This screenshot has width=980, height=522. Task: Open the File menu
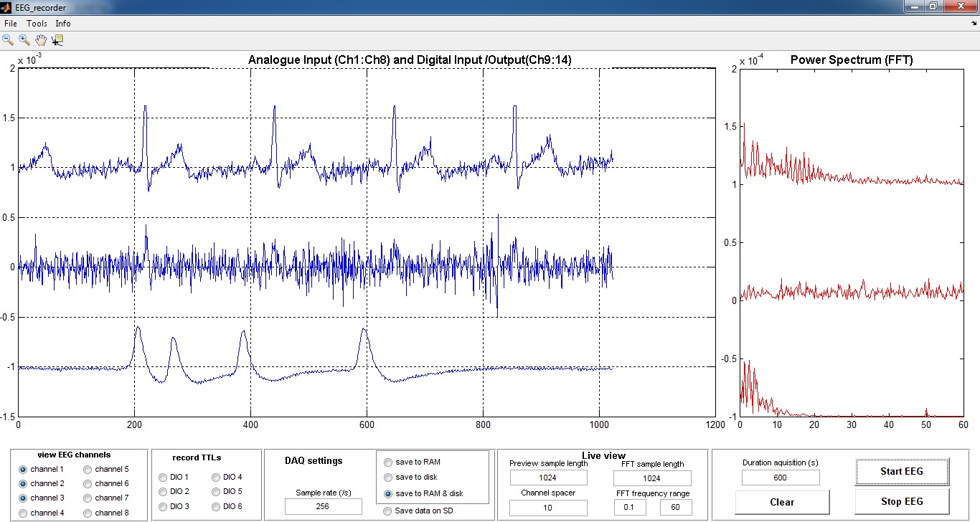pos(11,24)
